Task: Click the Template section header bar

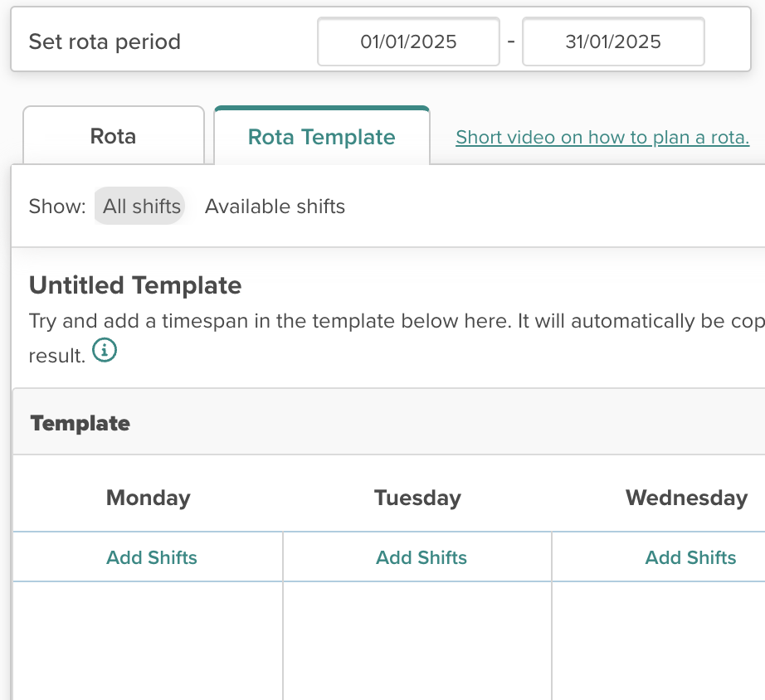Action: tap(388, 423)
